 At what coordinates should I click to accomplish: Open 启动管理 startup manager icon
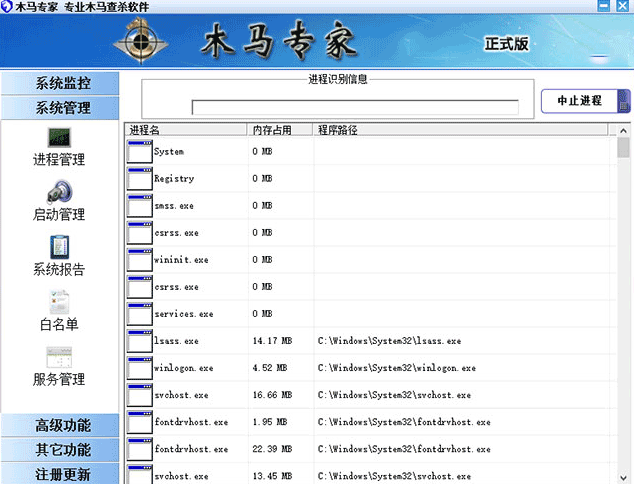click(x=59, y=192)
